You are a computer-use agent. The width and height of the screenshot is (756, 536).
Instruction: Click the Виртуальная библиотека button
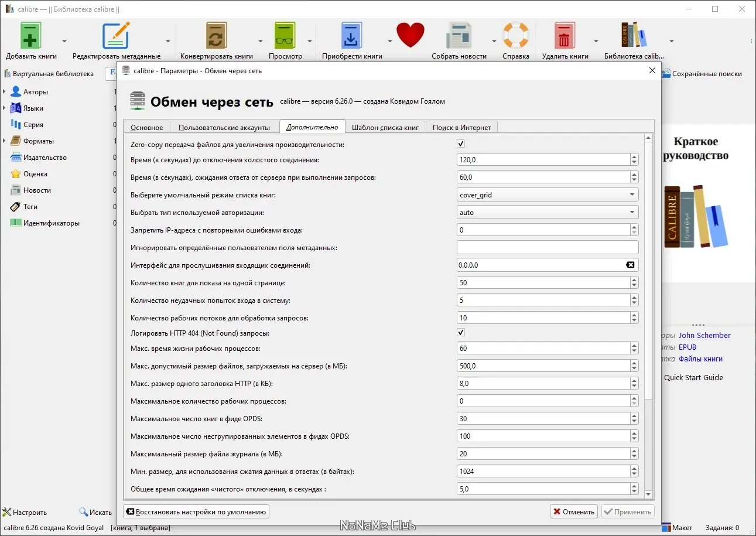[49, 74]
